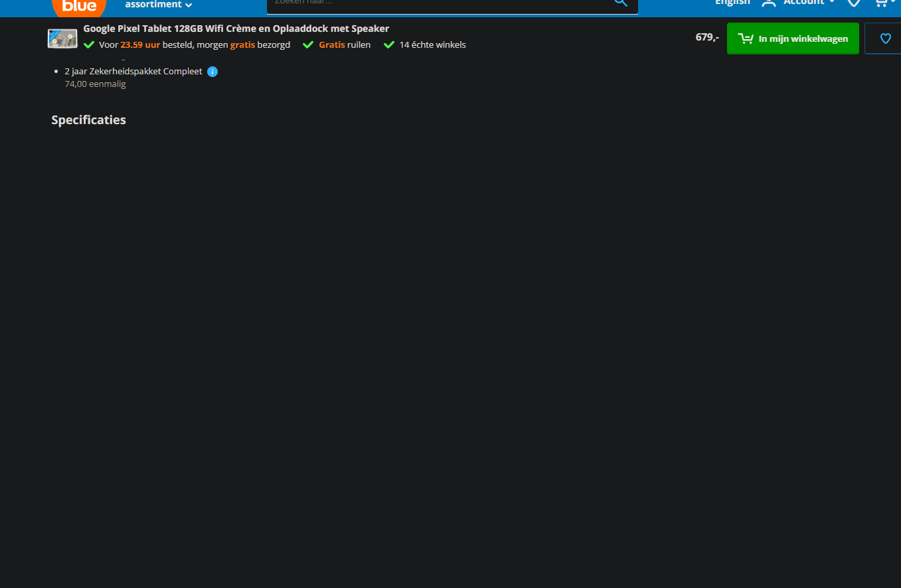901x588 pixels.
Task: Click the cart icon inside the green button
Action: [746, 38]
